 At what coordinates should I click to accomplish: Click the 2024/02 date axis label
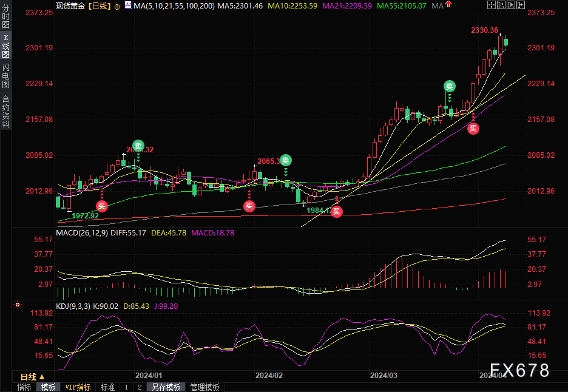click(269, 376)
